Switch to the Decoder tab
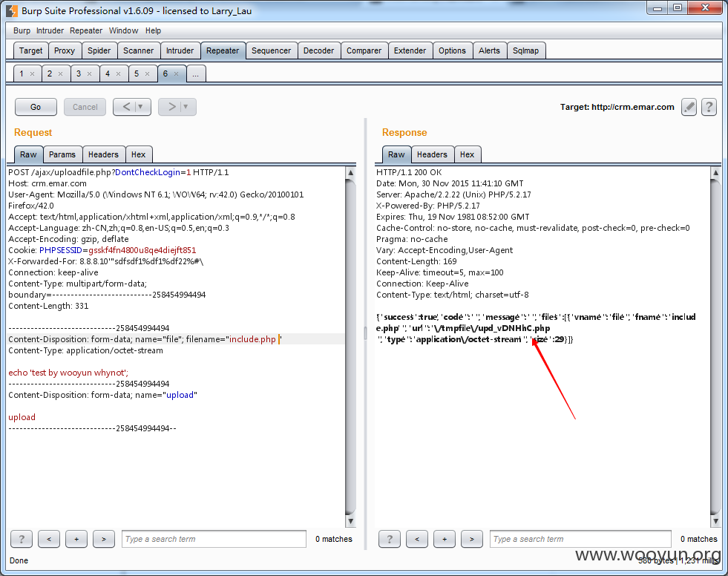The width and height of the screenshot is (728, 576). pyautogui.click(x=318, y=50)
